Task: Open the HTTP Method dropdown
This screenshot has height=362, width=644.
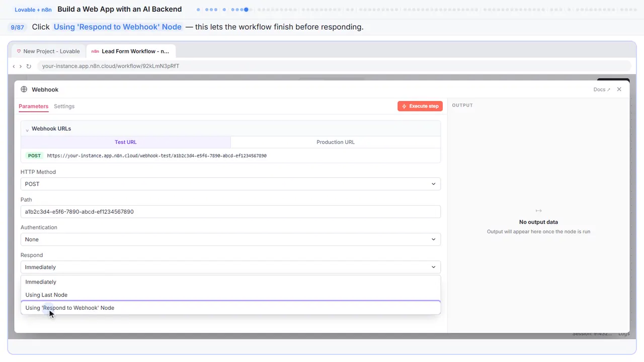Action: [230, 184]
